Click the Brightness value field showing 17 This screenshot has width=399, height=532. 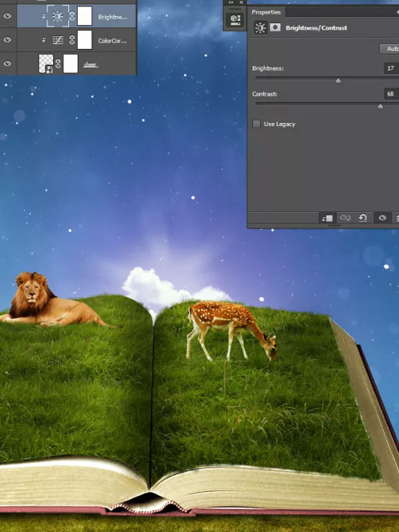(x=392, y=68)
